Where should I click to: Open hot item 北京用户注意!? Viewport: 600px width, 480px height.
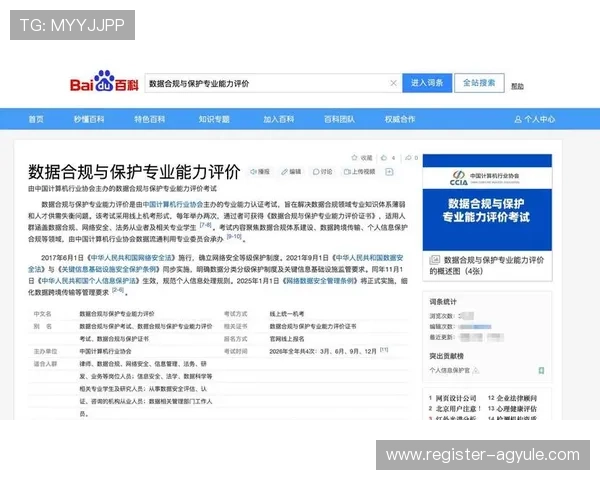[458, 409]
